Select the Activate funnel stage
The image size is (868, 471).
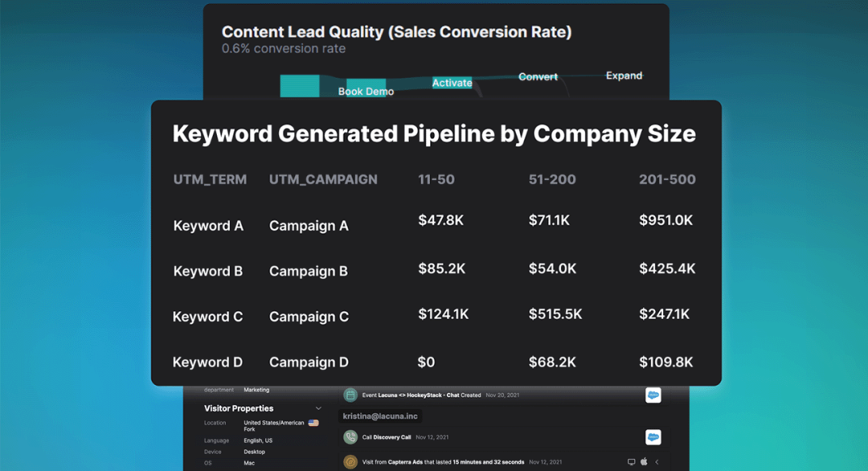(452, 83)
